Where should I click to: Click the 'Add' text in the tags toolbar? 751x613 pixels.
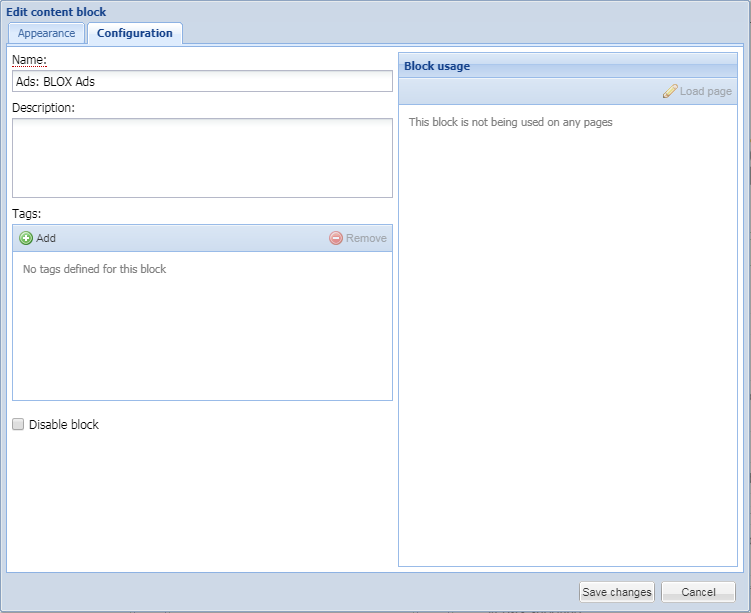coord(46,238)
